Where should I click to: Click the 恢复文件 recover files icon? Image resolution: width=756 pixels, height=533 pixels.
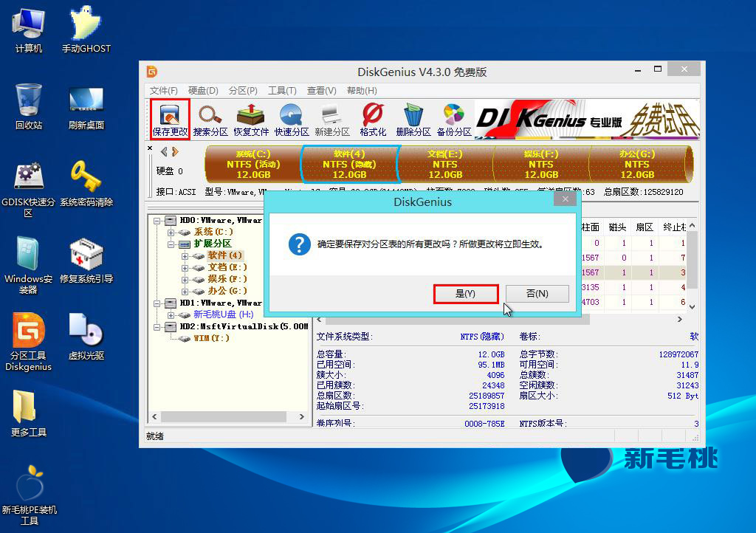click(251, 120)
